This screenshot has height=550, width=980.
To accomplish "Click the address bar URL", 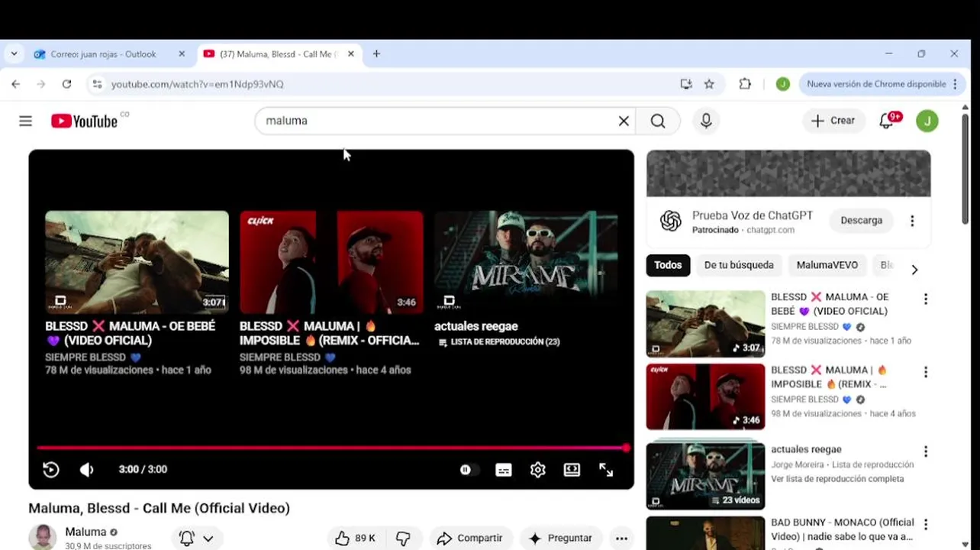I will point(198,84).
